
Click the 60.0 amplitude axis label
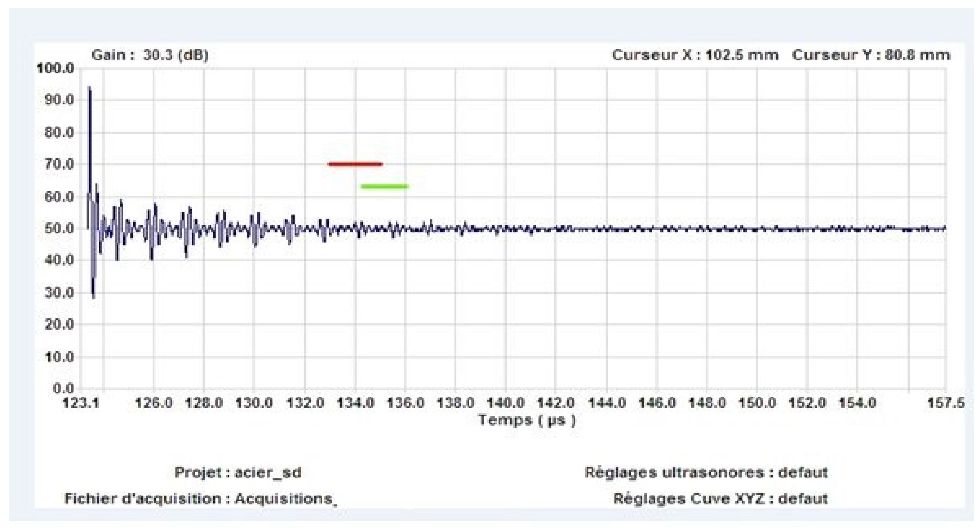60,197
